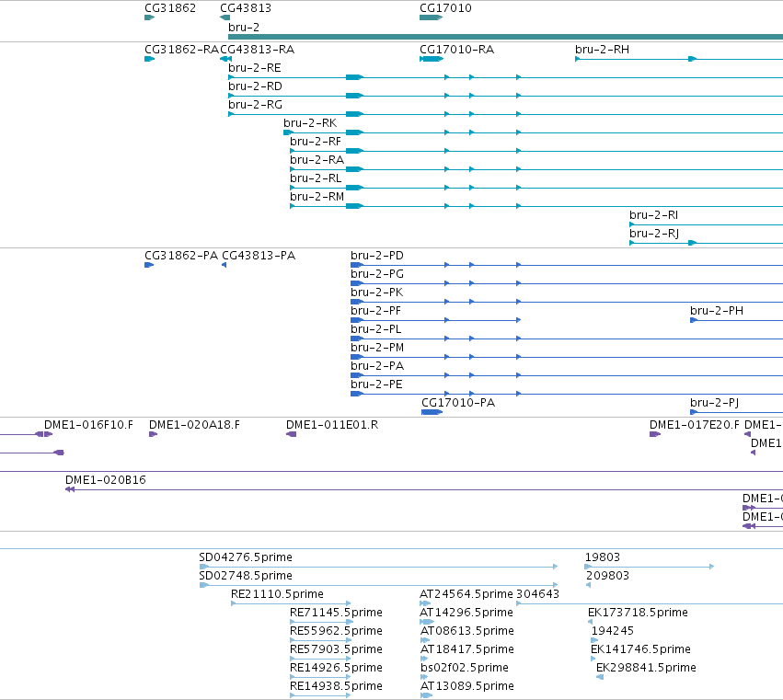Click the bru-2-RF transcript label

click(316, 142)
